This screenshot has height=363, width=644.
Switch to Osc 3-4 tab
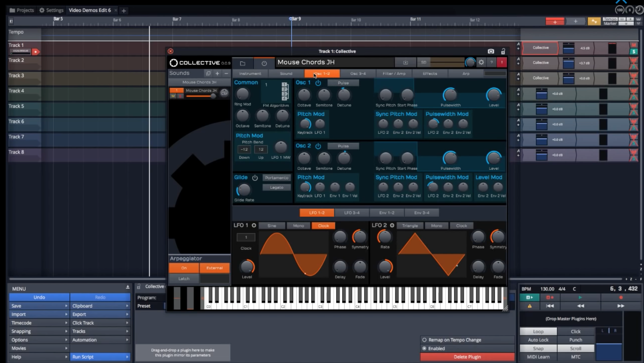(x=358, y=74)
